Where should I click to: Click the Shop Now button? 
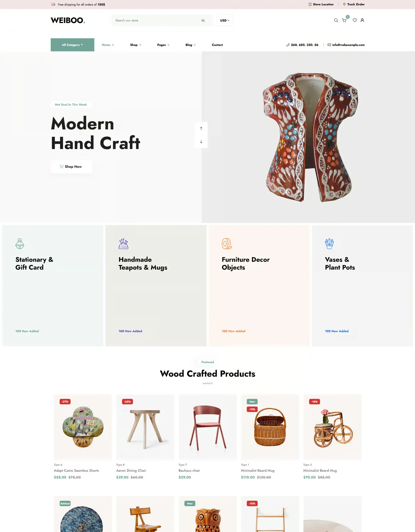point(71,166)
